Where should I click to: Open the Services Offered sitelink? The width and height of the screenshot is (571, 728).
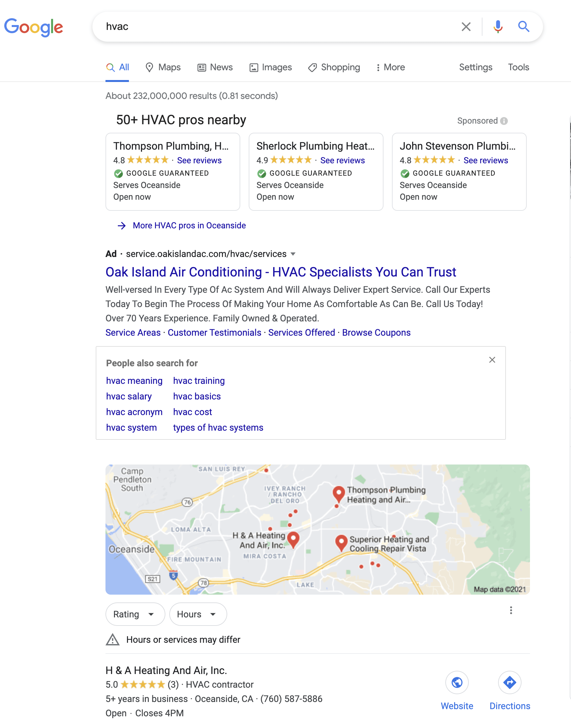pyautogui.click(x=301, y=333)
